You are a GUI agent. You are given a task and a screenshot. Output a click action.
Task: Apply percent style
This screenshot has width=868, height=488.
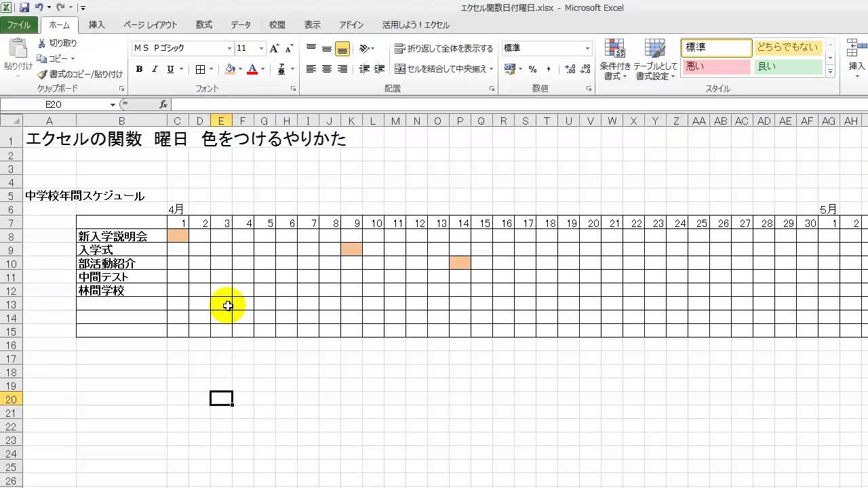pyautogui.click(x=532, y=69)
